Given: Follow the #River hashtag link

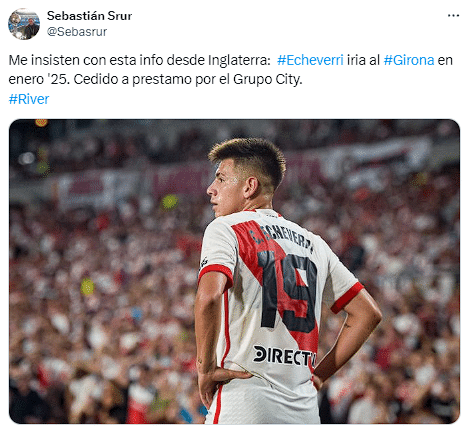Looking at the screenshot, I should pos(29,99).
